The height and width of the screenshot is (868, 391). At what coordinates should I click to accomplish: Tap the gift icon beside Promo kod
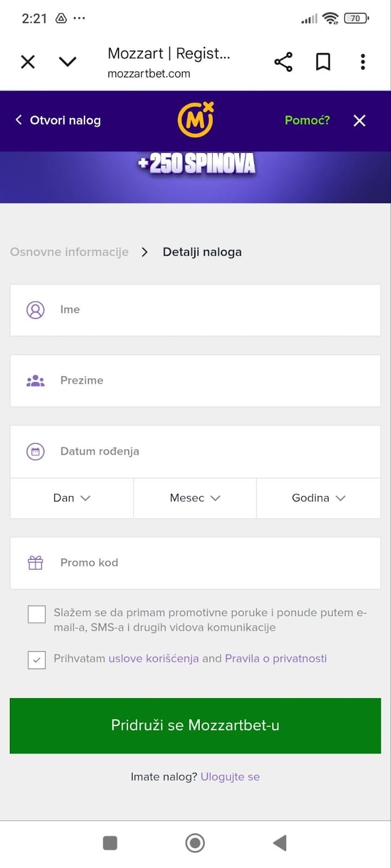pyautogui.click(x=35, y=563)
